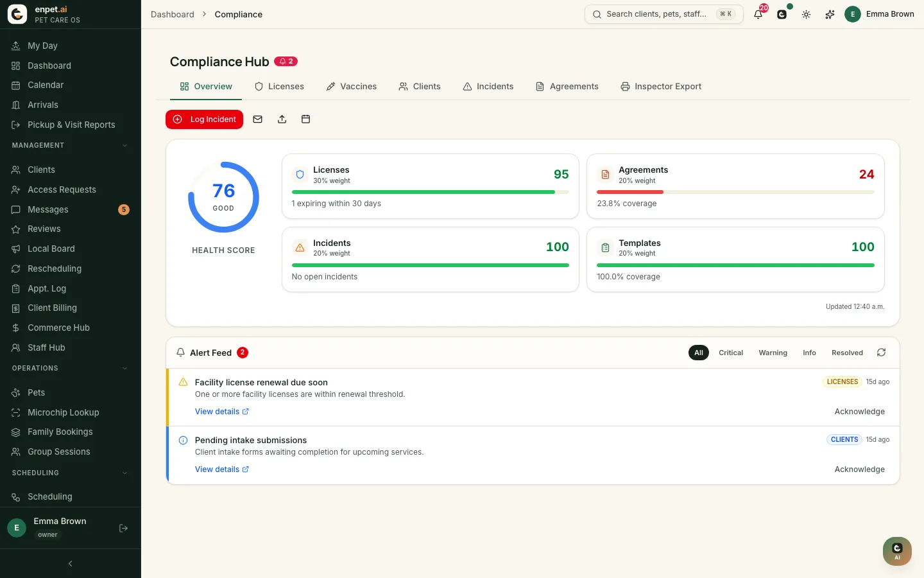The image size is (924, 578).
Task: Acknowledge the facility license renewal alert
Action: (859, 412)
